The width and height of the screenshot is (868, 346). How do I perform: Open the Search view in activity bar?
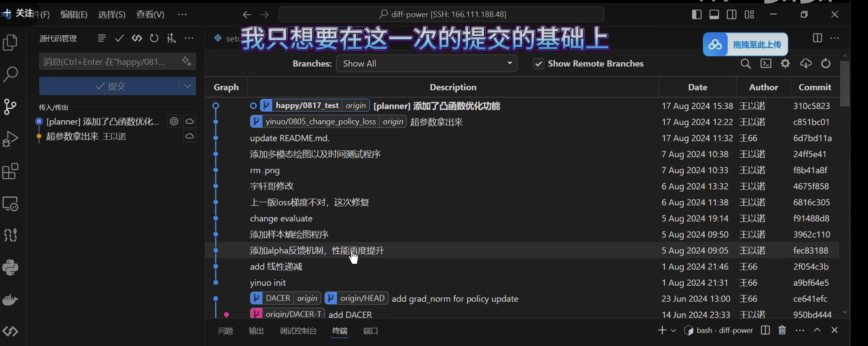[x=10, y=74]
